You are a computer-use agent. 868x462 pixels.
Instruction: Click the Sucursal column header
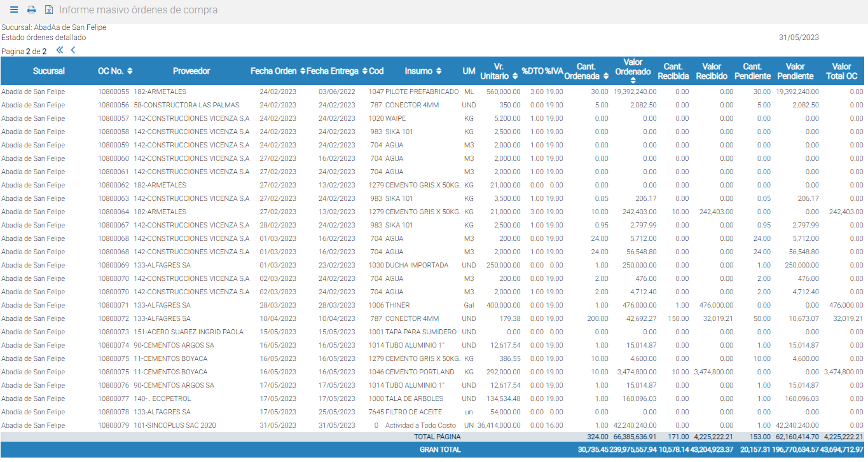pos(49,71)
